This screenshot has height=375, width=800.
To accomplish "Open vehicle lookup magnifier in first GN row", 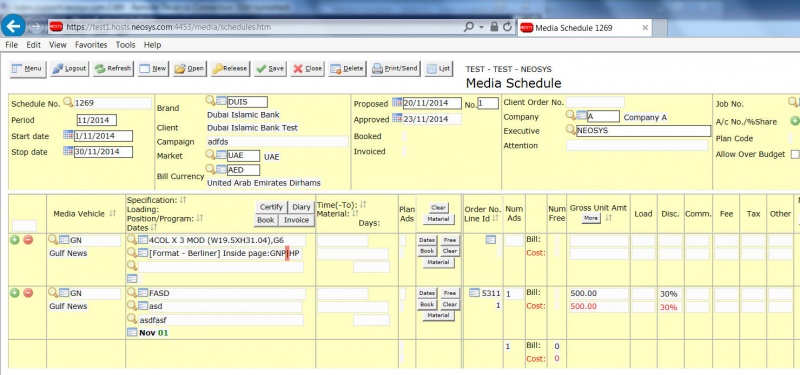I will 53,239.
